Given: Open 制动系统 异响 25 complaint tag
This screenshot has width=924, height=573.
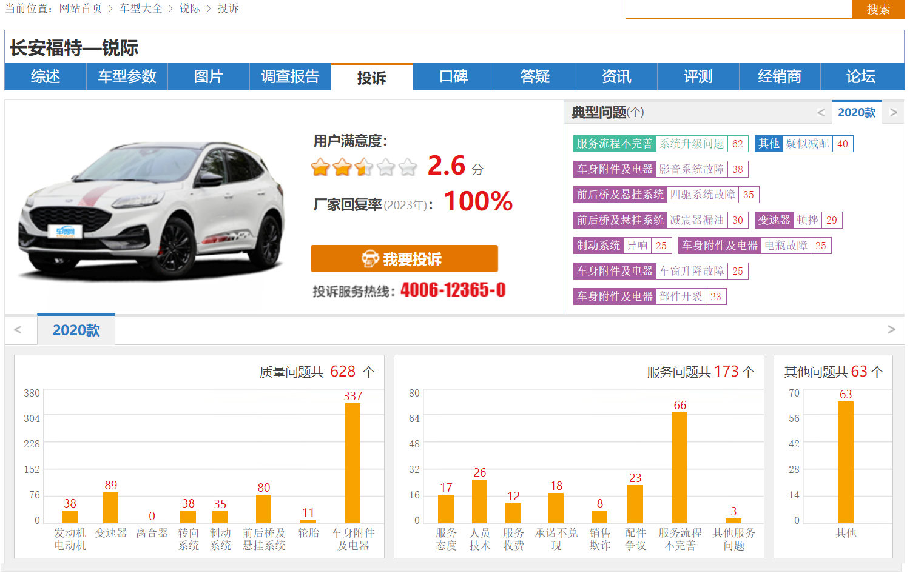Looking at the screenshot, I should 622,246.
